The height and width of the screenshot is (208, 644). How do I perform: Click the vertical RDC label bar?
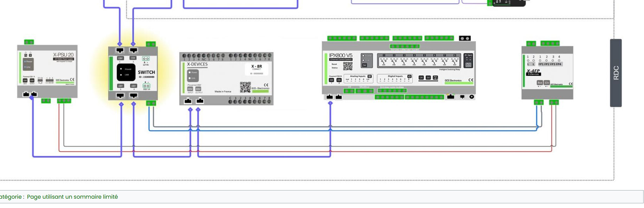616,73
